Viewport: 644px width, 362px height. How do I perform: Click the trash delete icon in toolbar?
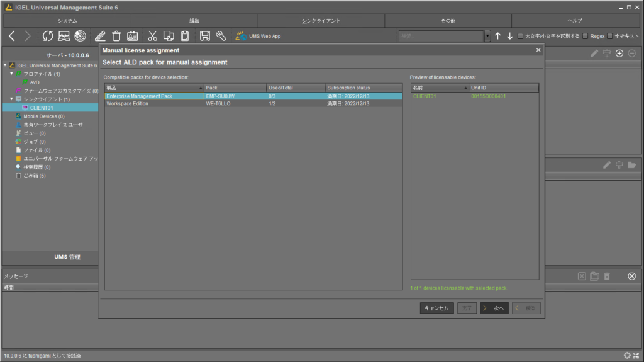pyautogui.click(x=116, y=37)
